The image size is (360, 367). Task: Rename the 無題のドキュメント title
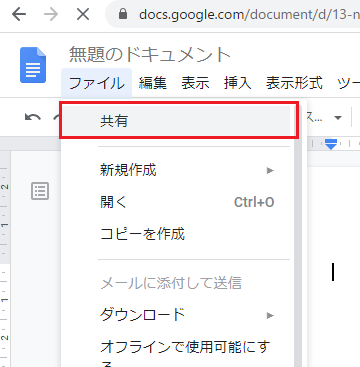coord(150,55)
